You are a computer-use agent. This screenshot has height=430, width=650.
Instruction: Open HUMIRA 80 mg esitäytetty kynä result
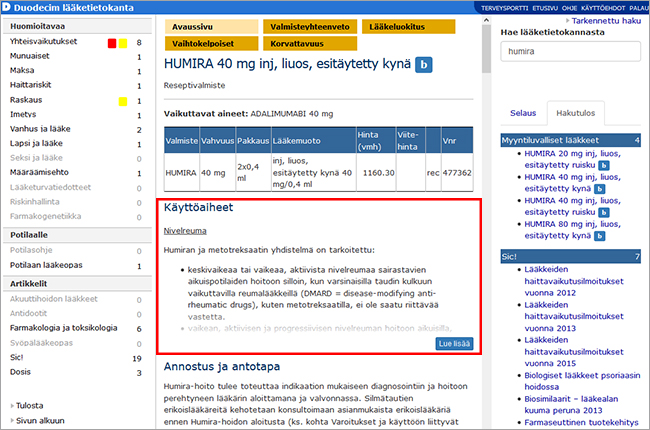(572, 230)
